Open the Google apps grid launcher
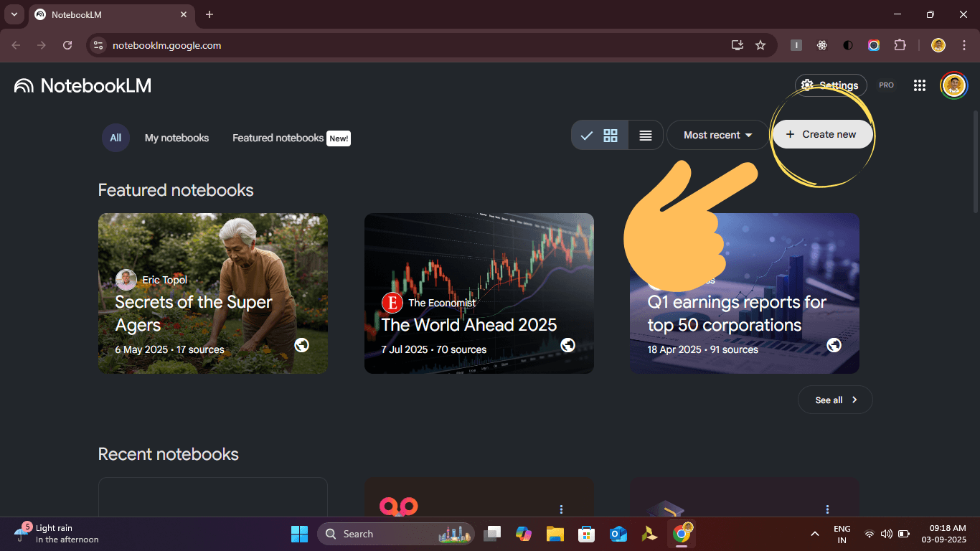980x551 pixels. [919, 85]
